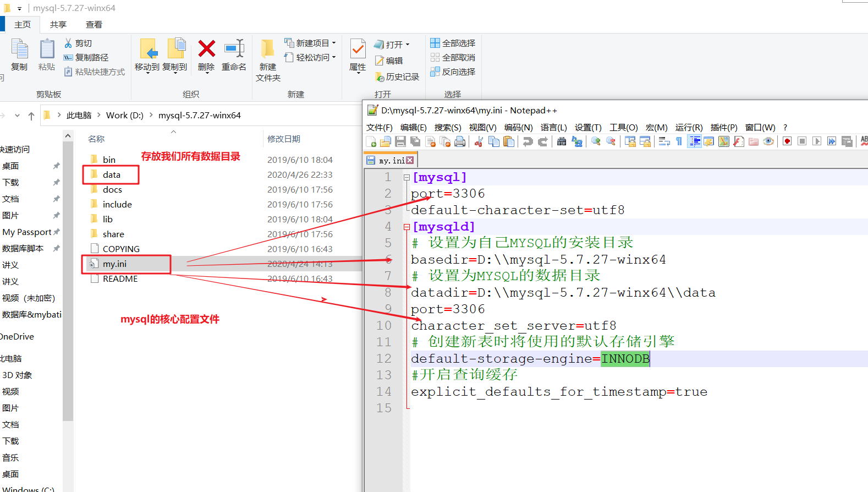868x492 pixels.
Task: Click the Copy icon in Notepad++ toolbar
Action: coord(494,142)
